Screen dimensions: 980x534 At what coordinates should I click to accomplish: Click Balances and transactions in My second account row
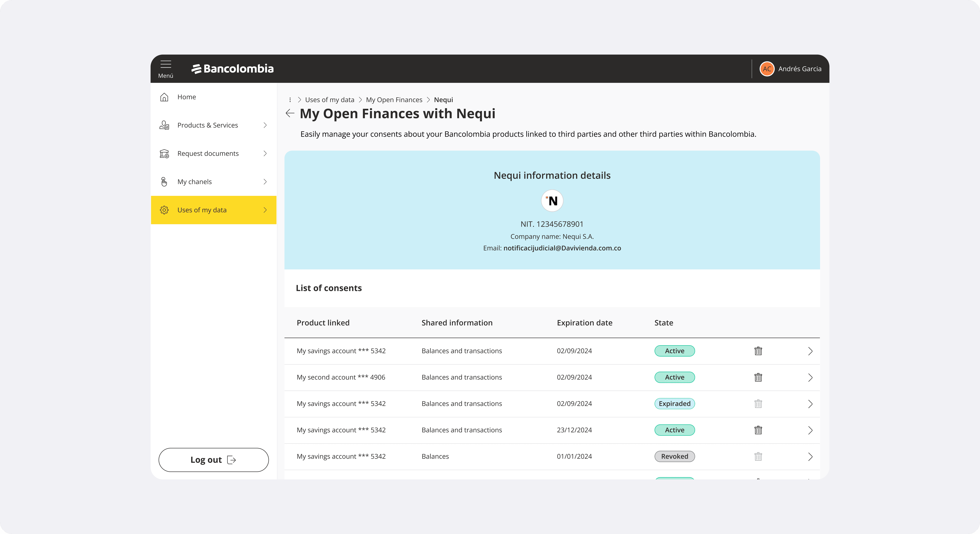[x=462, y=377]
